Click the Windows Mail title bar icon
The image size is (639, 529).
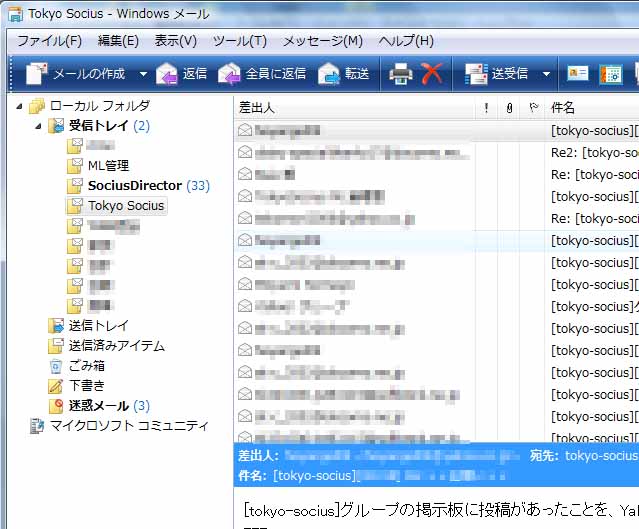coord(15,14)
